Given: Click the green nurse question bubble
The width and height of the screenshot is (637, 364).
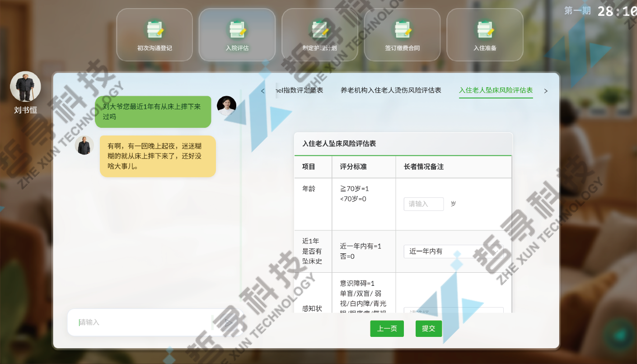Looking at the screenshot, I should 153,112.
